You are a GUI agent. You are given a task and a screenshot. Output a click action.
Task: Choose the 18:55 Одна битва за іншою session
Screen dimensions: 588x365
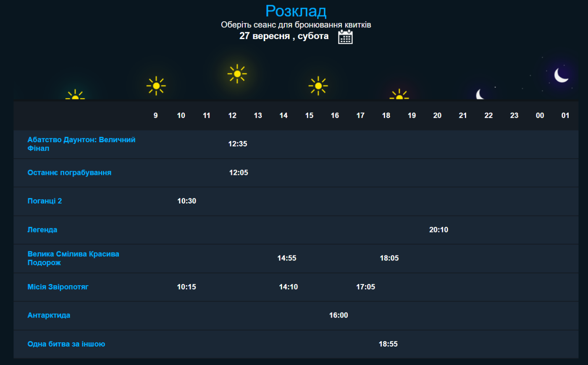click(x=388, y=344)
